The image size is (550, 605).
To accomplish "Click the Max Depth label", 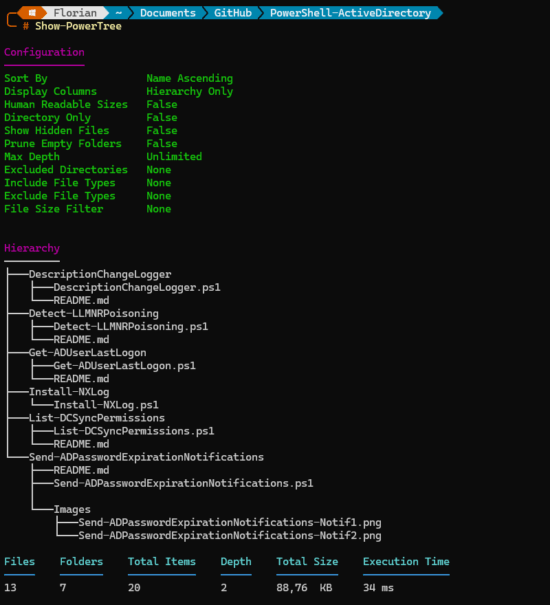I will pos(32,157).
